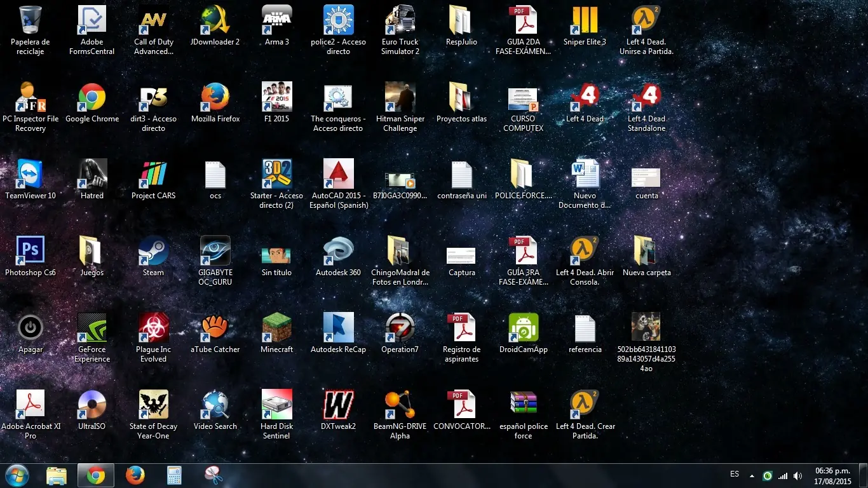The image size is (868, 488).
Task: Select Left 4 Dead Abrir Consola shortcut
Action: (x=585, y=251)
